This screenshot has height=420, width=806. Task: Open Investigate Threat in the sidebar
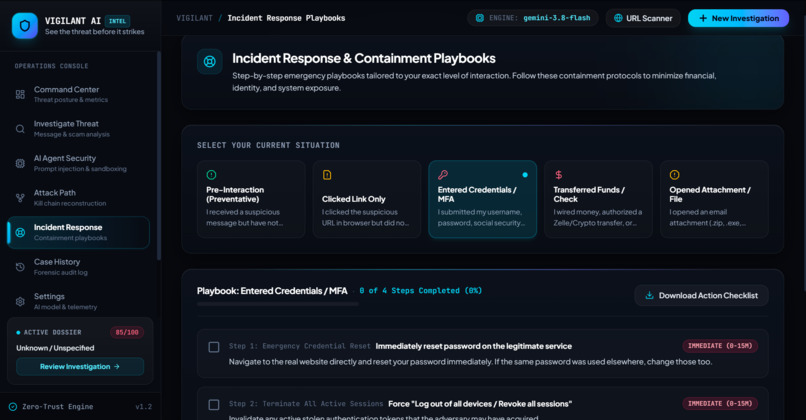[x=78, y=129]
